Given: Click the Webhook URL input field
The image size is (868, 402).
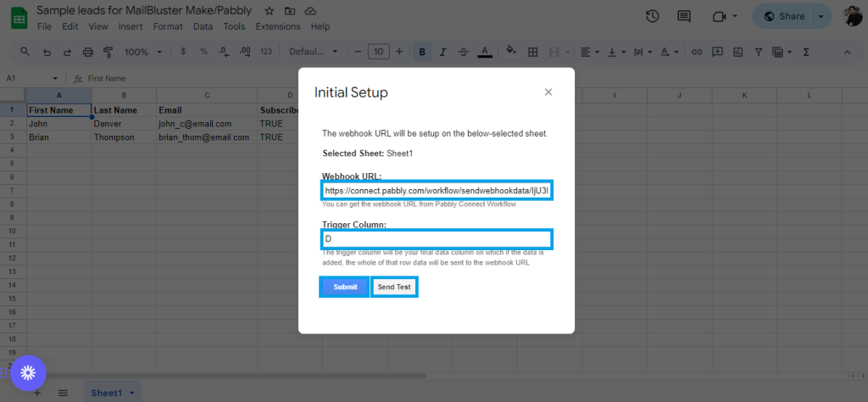Looking at the screenshot, I should click(437, 191).
